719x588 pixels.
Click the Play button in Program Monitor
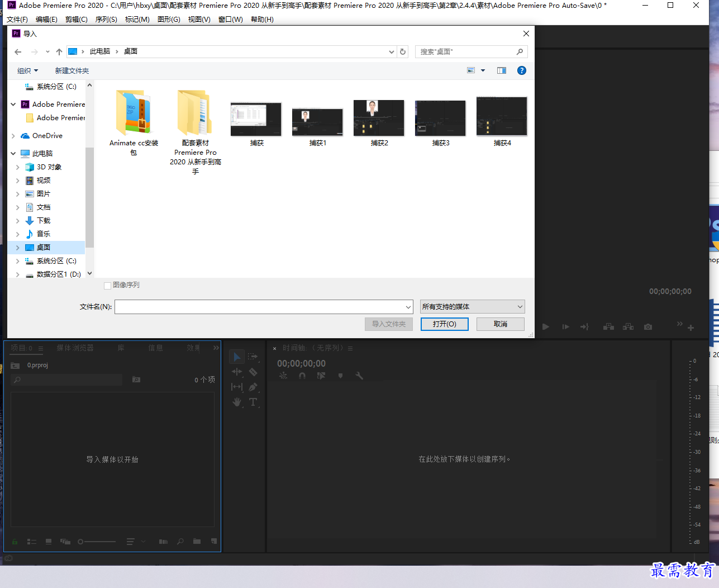[x=546, y=327]
